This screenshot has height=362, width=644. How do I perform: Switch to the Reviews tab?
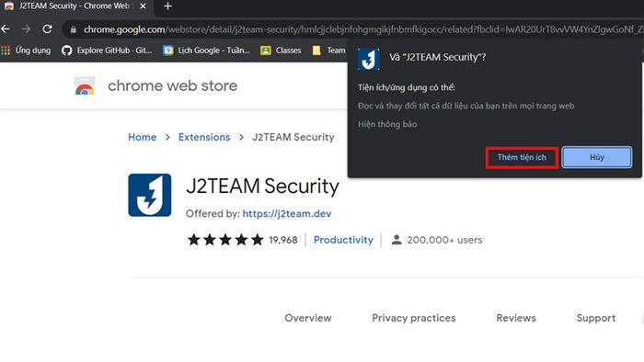[516, 318]
